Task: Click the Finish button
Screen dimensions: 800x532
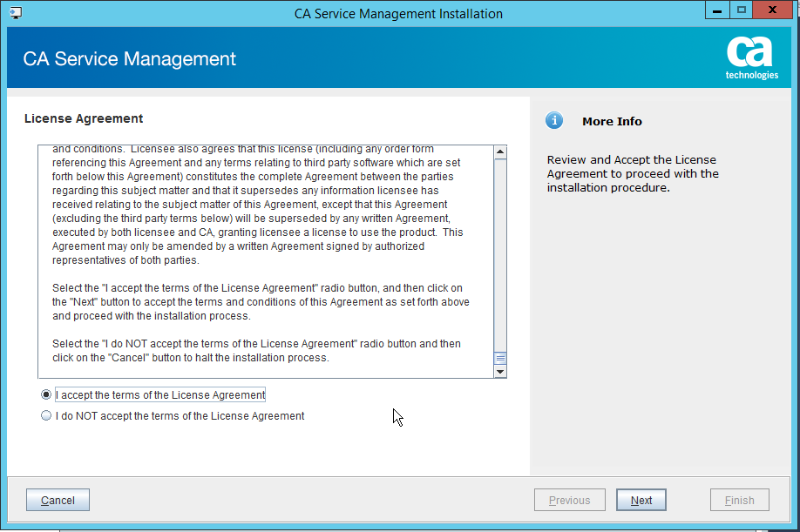Action: click(x=739, y=500)
